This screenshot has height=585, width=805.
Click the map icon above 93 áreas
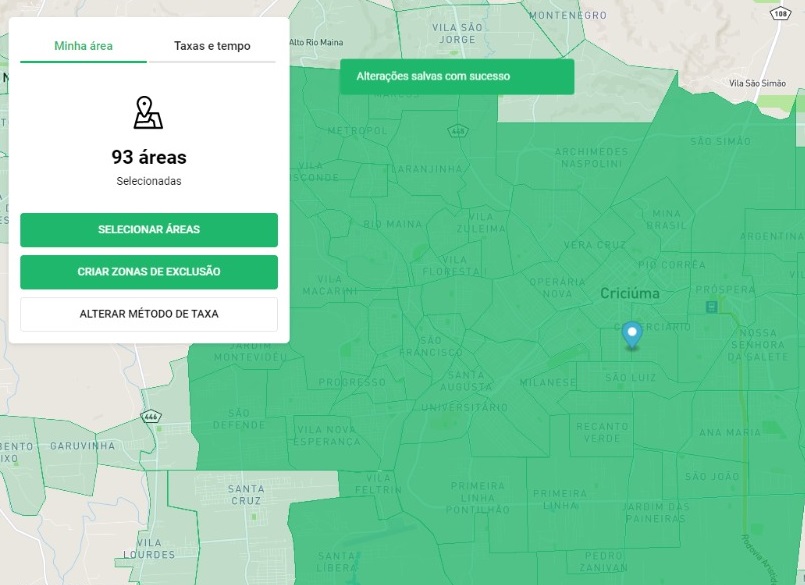148,113
